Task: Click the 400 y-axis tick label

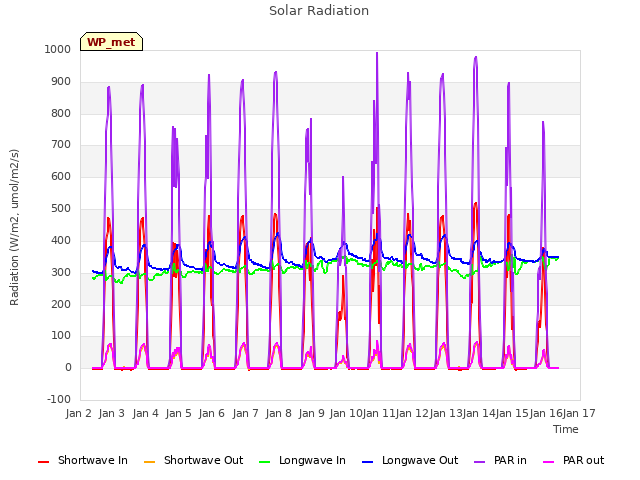Action: tap(61, 240)
